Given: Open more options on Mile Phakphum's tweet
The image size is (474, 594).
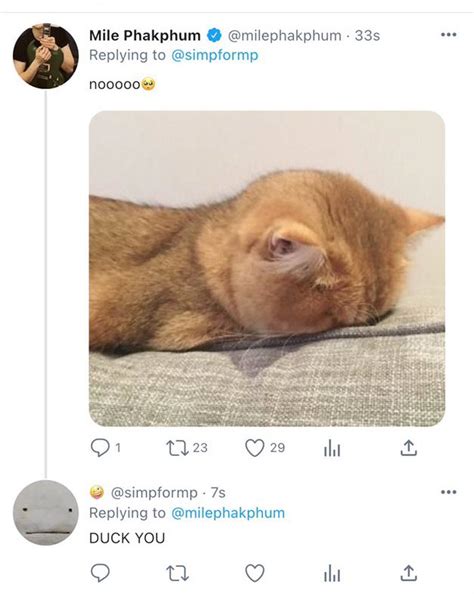Looking at the screenshot, I should click(449, 35).
